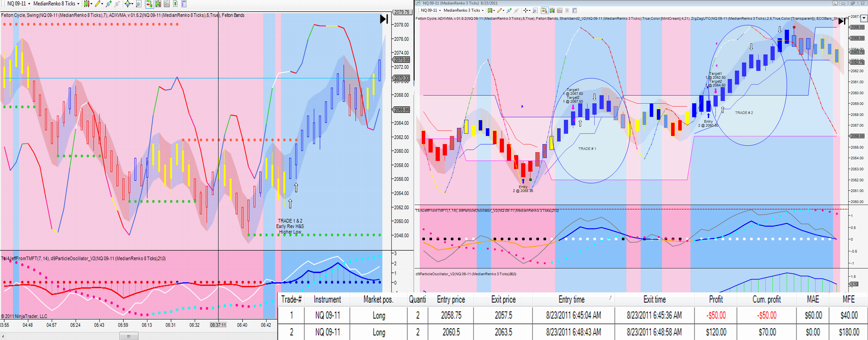Expand the cursor type arrow in the 3-tick chart toolbar
The height and width of the screenshot is (340, 868).
point(530,10)
